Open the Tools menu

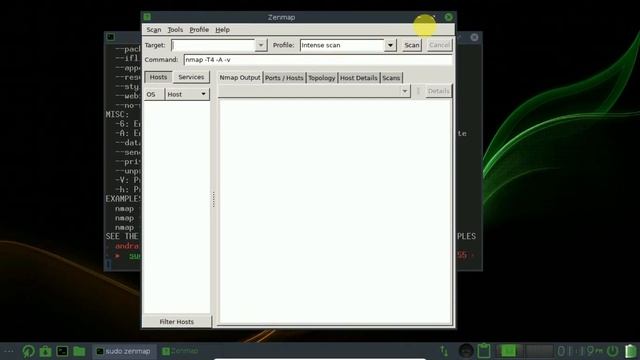(175, 30)
